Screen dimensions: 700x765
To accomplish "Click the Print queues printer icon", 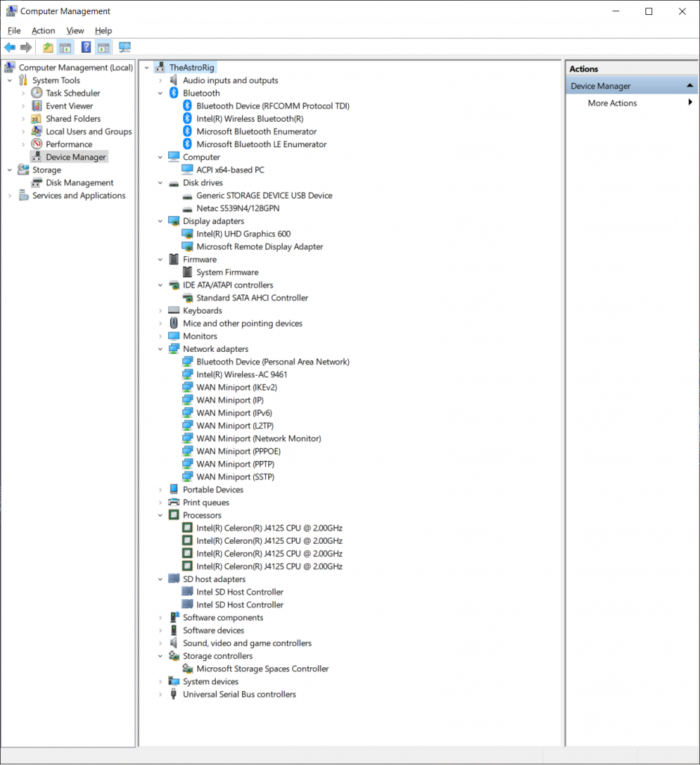I will (173, 502).
